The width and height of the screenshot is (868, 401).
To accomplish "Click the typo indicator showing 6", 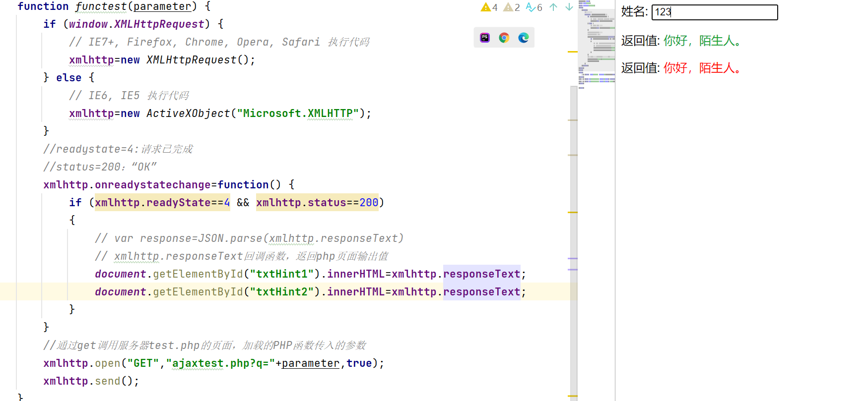I will coord(534,7).
